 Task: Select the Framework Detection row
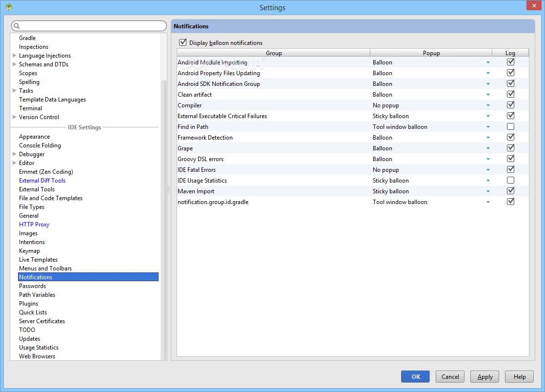click(x=353, y=137)
